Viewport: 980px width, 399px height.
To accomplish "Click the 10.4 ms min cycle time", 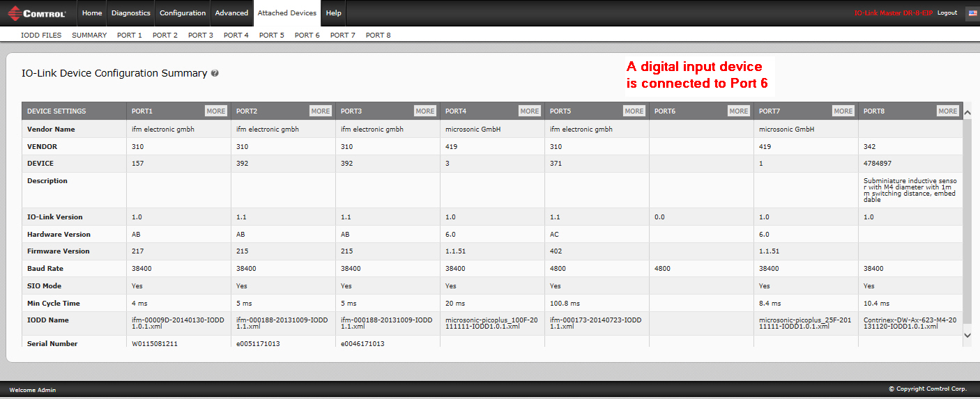I will tap(876, 304).
